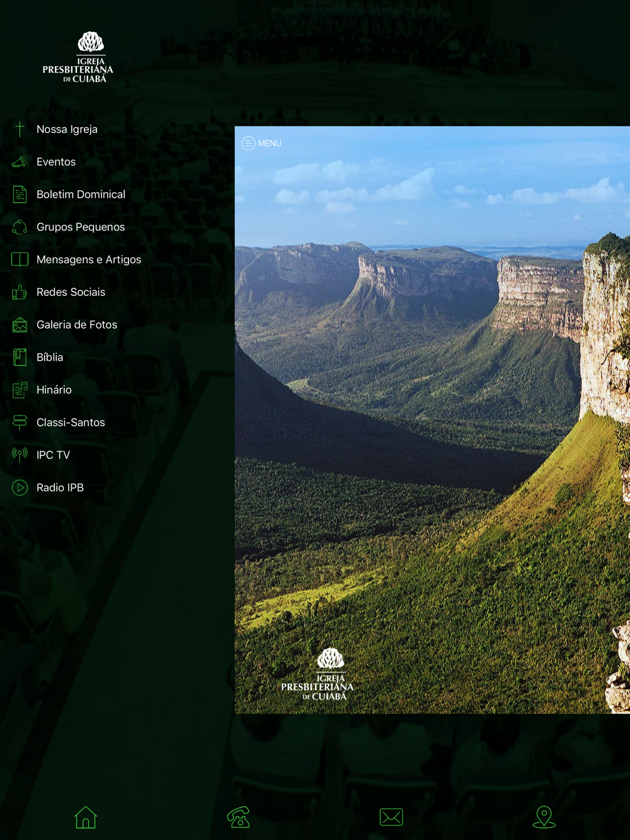Click the open book icon for Mensagens e Artigos
This screenshot has height=840, width=630.
20,259
